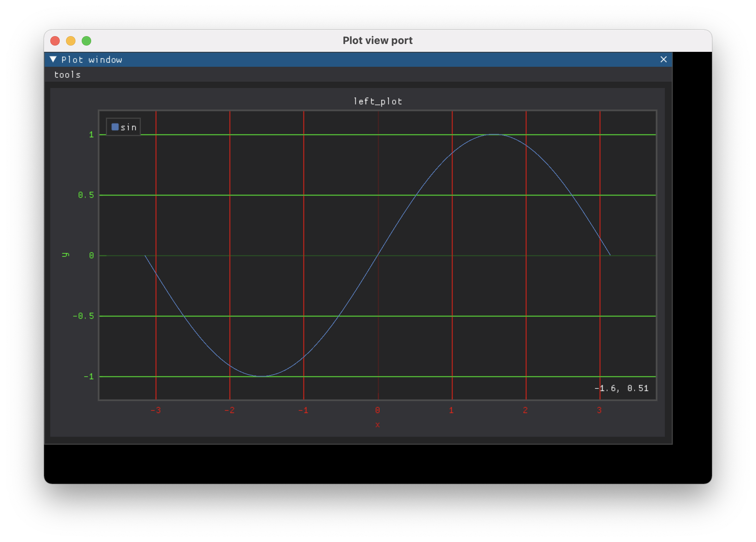
Task: Click y-axis tick label -1
Action: tap(88, 377)
